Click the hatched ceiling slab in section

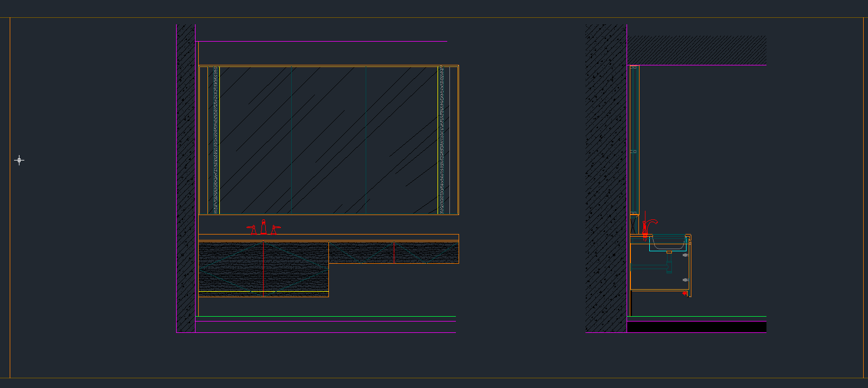click(x=696, y=50)
